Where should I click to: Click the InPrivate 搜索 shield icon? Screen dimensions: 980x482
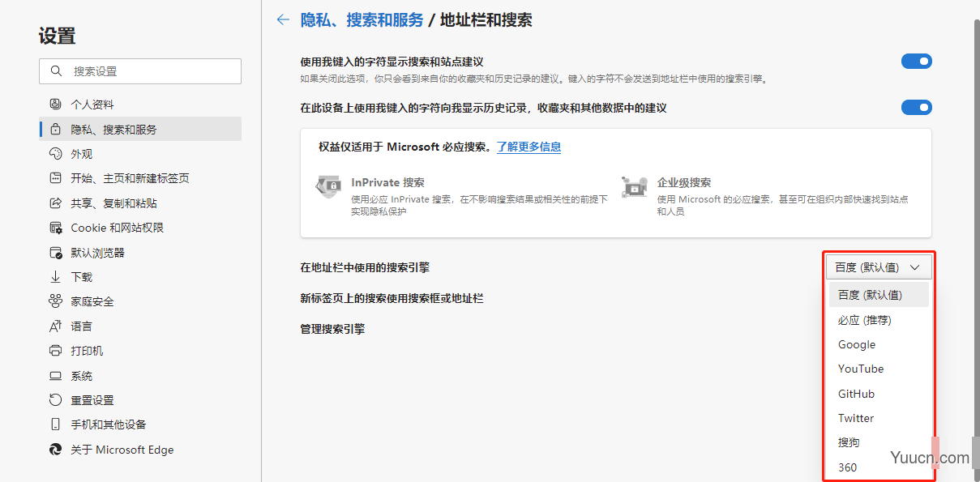[328, 186]
